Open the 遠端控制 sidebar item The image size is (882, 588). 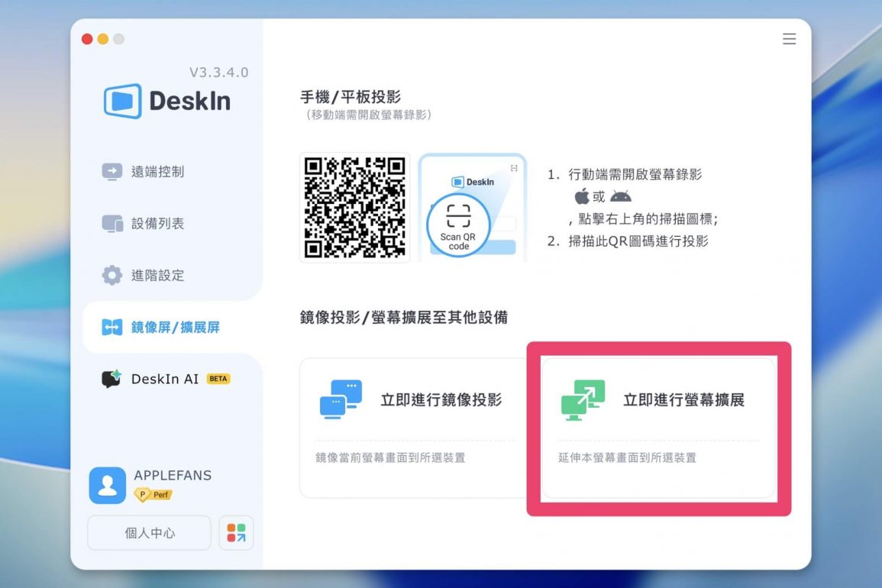(x=157, y=172)
